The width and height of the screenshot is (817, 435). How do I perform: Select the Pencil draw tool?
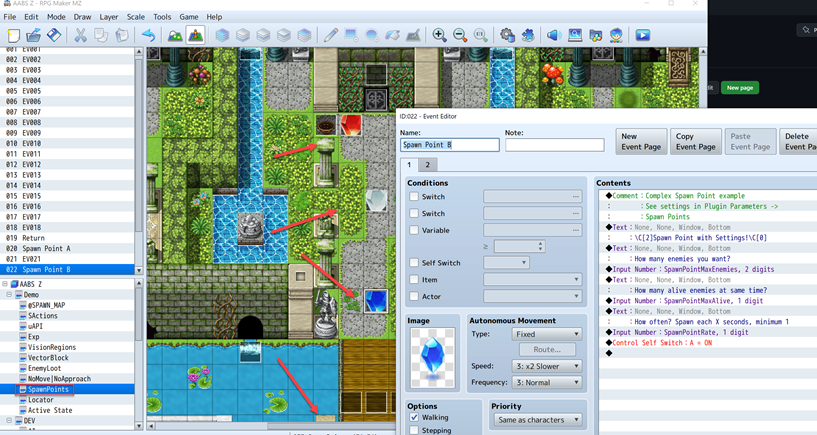pos(330,35)
